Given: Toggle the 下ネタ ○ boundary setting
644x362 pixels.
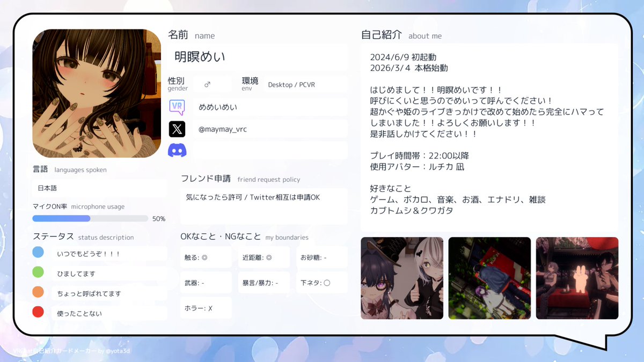Looking at the screenshot, I should tap(321, 282).
